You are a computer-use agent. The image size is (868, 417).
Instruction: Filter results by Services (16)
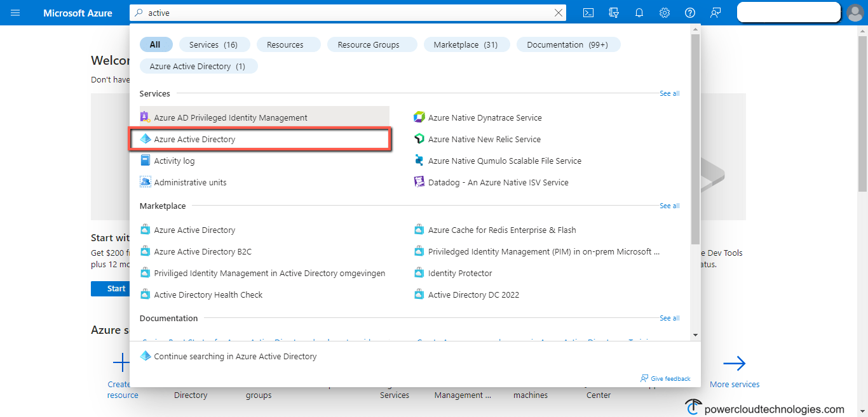tap(214, 44)
